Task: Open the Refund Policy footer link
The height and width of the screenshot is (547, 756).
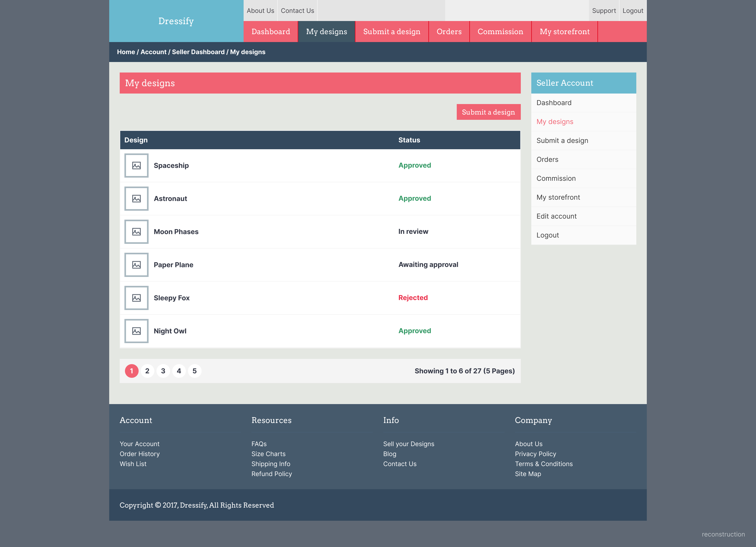Action: click(x=272, y=474)
